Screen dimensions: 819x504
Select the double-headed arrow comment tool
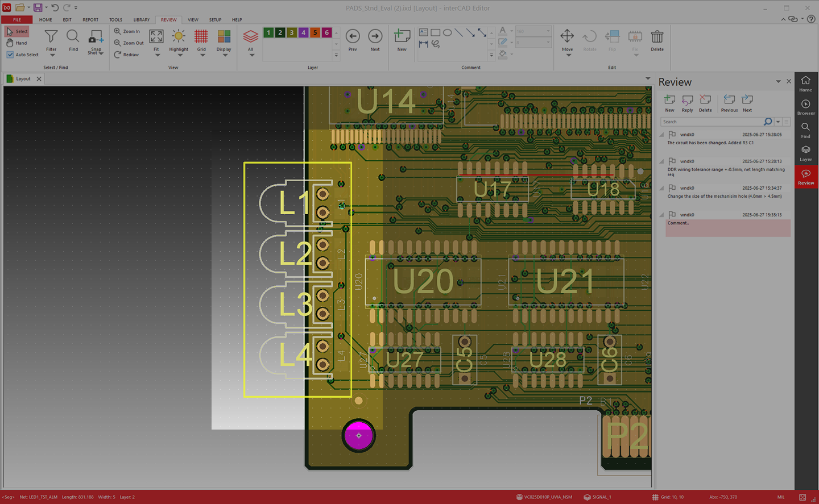[482, 32]
